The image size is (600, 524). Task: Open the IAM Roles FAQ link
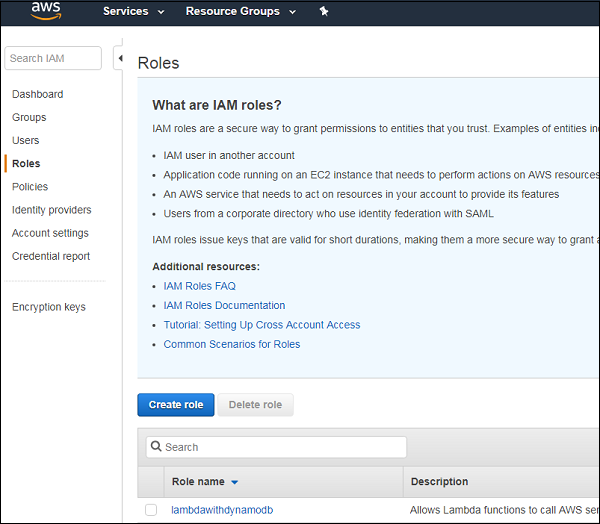click(x=199, y=286)
